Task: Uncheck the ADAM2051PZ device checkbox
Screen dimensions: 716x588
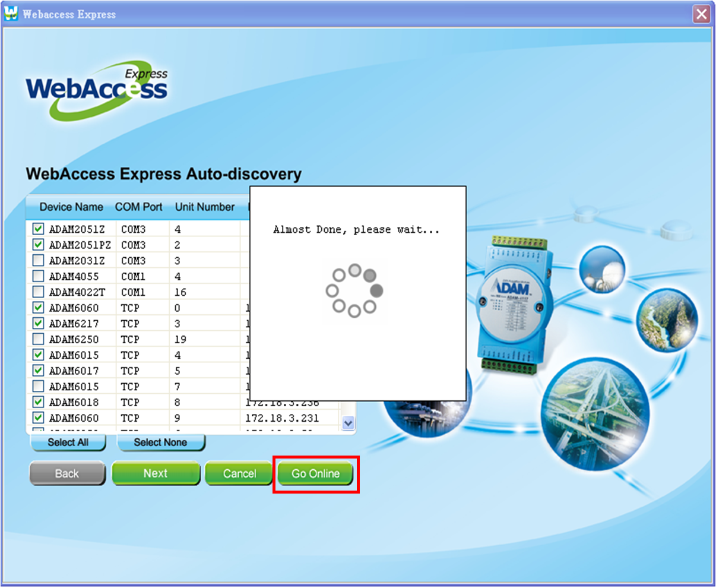Action: tap(38, 245)
